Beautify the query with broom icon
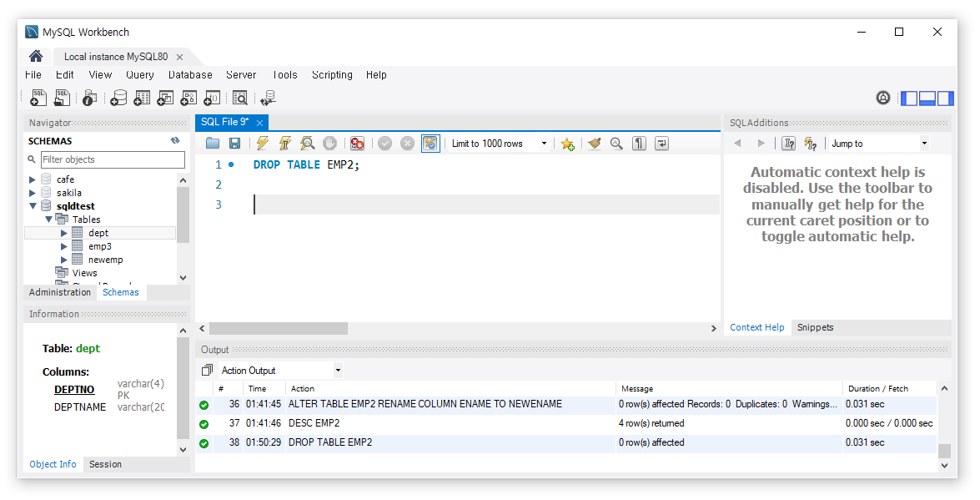 [x=595, y=144]
